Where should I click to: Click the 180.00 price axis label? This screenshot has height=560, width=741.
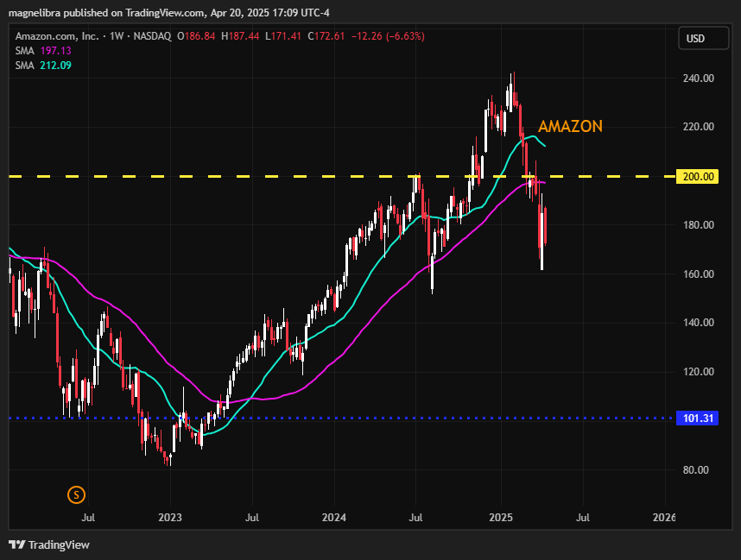coord(698,224)
